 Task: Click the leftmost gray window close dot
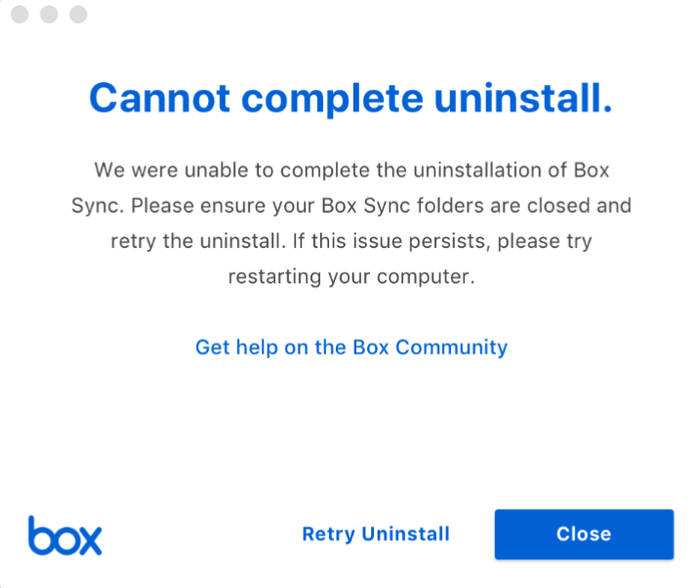coord(21,15)
